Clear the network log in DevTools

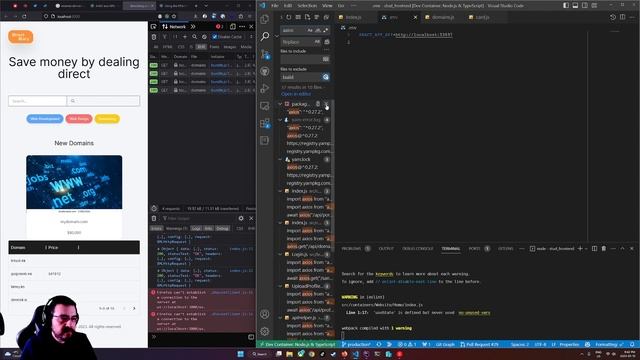click(154, 37)
